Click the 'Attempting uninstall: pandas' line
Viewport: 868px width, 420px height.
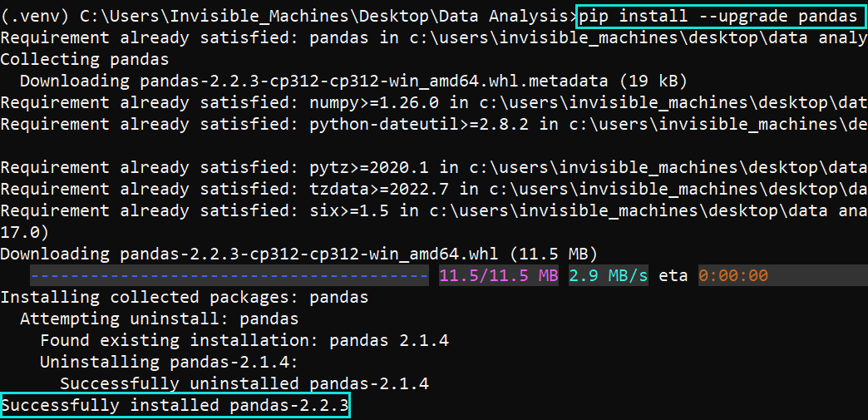coord(160,319)
